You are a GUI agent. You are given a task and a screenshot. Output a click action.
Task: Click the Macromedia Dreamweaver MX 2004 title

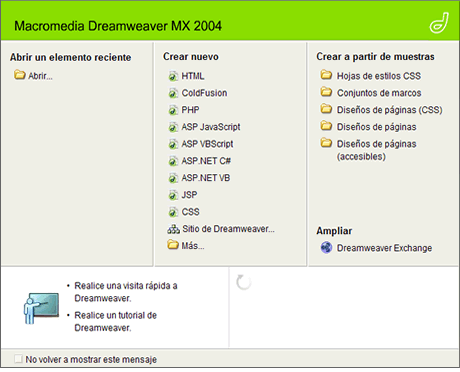coord(118,26)
